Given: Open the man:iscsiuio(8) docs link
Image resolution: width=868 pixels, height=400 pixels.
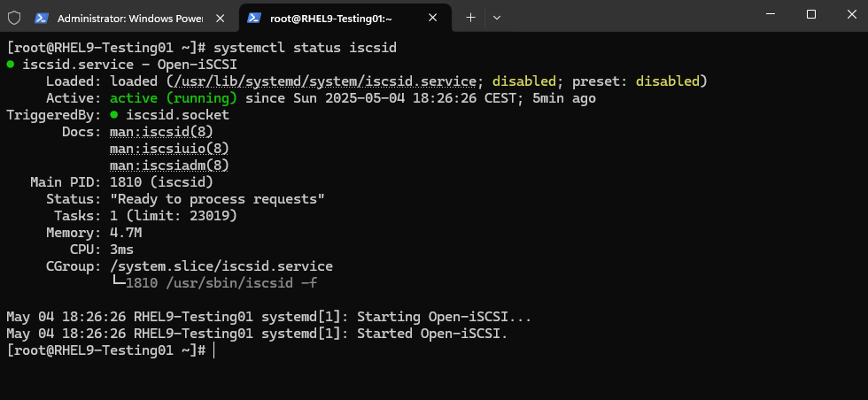Looking at the screenshot, I should [x=169, y=149].
